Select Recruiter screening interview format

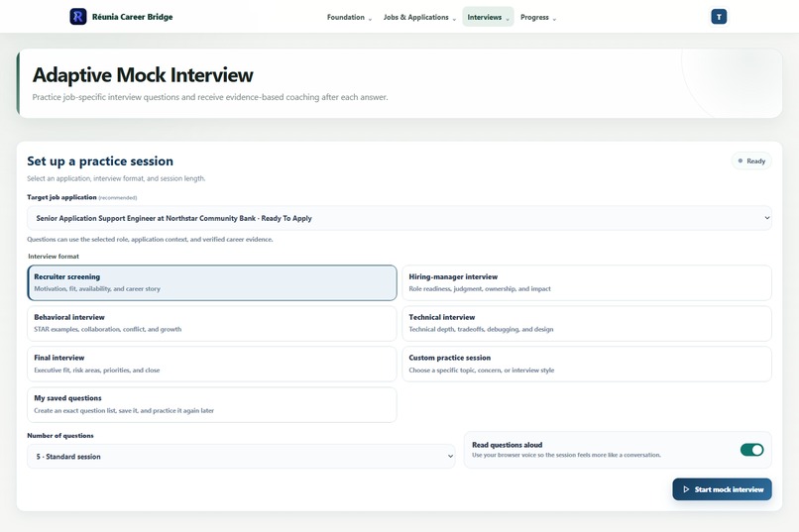[212, 282]
